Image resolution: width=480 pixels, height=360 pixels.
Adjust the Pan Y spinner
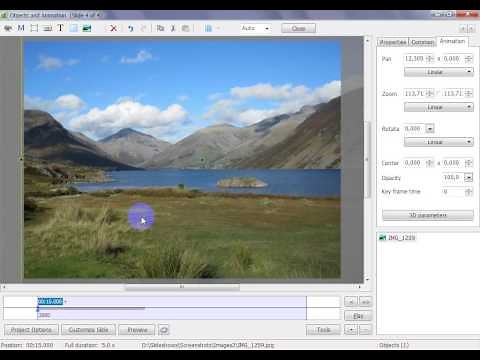[469, 59]
